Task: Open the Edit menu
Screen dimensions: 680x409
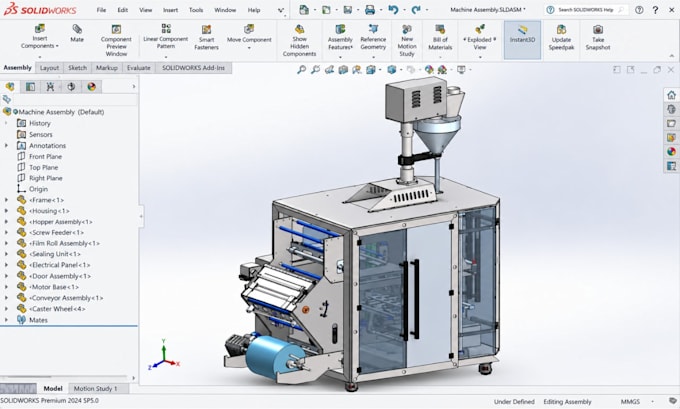Action: pyautogui.click(x=123, y=10)
